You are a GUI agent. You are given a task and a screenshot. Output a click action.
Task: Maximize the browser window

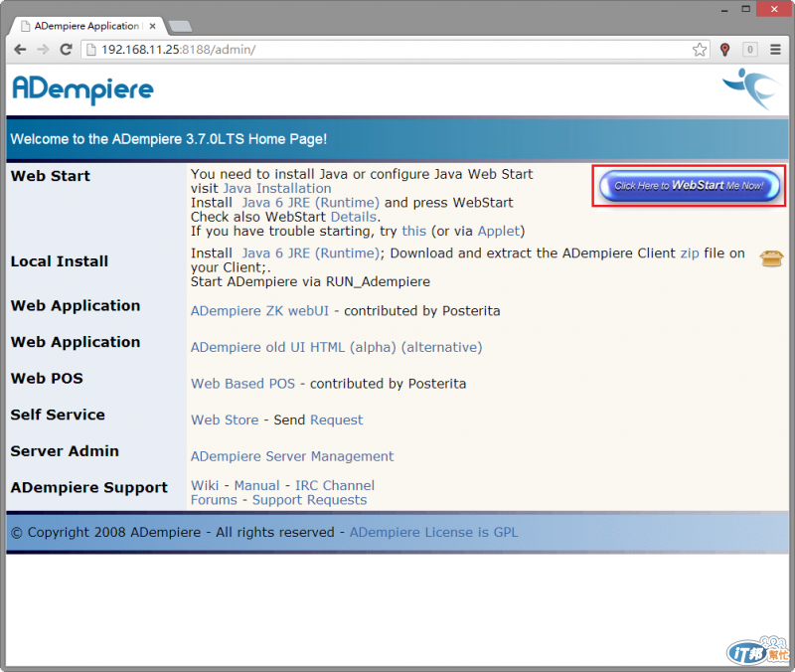pyautogui.click(x=746, y=9)
